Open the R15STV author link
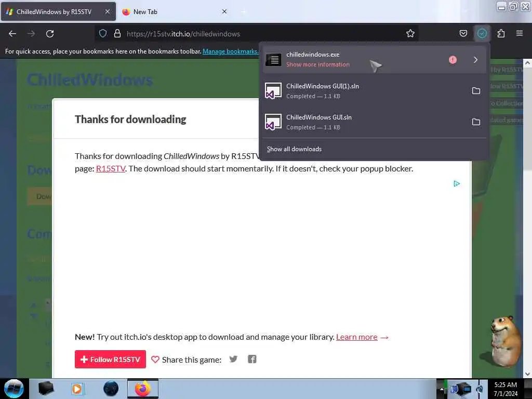Image resolution: width=532 pixels, height=399 pixels. tap(111, 169)
